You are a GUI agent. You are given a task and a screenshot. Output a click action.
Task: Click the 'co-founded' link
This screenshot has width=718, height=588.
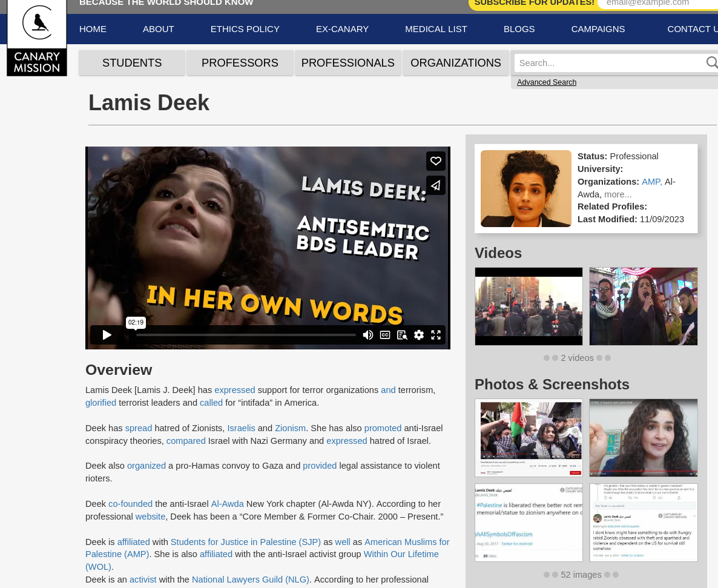pyautogui.click(x=131, y=504)
